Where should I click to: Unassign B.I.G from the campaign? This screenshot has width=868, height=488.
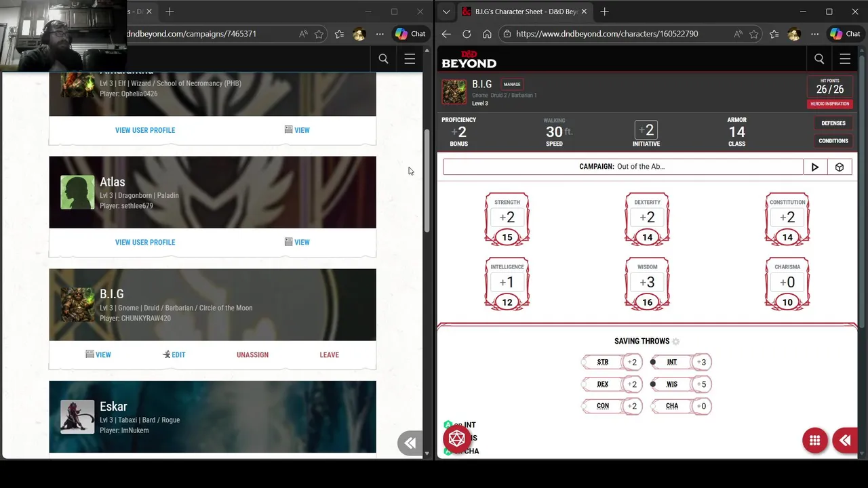(x=252, y=355)
